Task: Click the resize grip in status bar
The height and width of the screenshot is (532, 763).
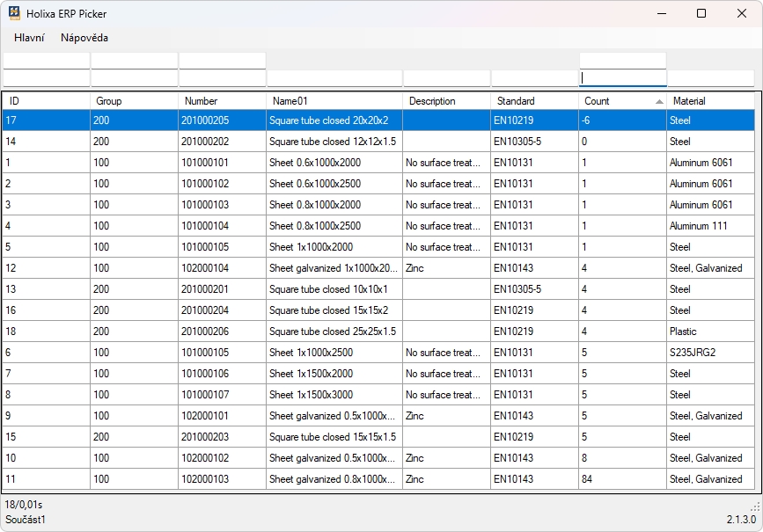Action: click(754, 506)
